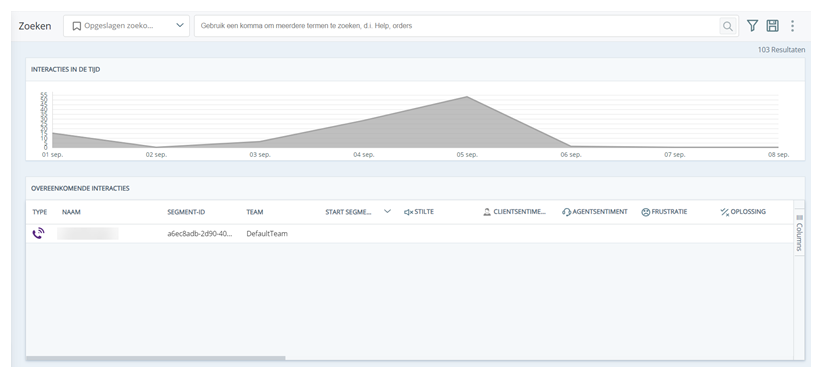Click the Oplossing column icon
Image resolution: width=823 pixels, height=379 pixels.
pos(725,212)
